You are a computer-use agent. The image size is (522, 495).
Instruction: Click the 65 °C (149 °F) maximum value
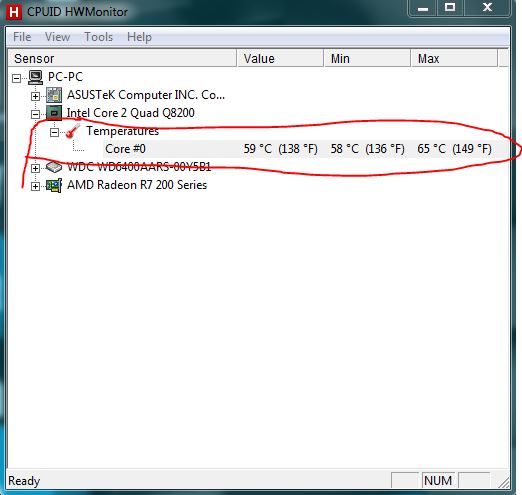point(455,149)
